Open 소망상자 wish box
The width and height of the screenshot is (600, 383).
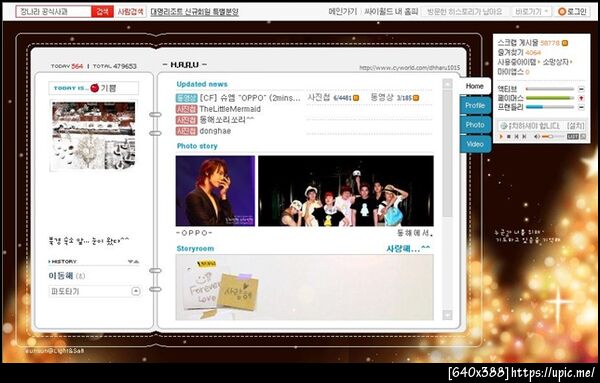point(556,62)
